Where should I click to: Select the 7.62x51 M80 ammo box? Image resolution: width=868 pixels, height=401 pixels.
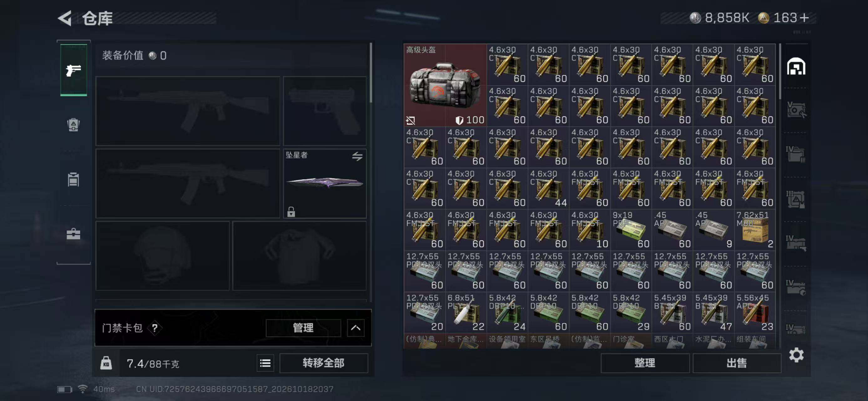point(755,229)
